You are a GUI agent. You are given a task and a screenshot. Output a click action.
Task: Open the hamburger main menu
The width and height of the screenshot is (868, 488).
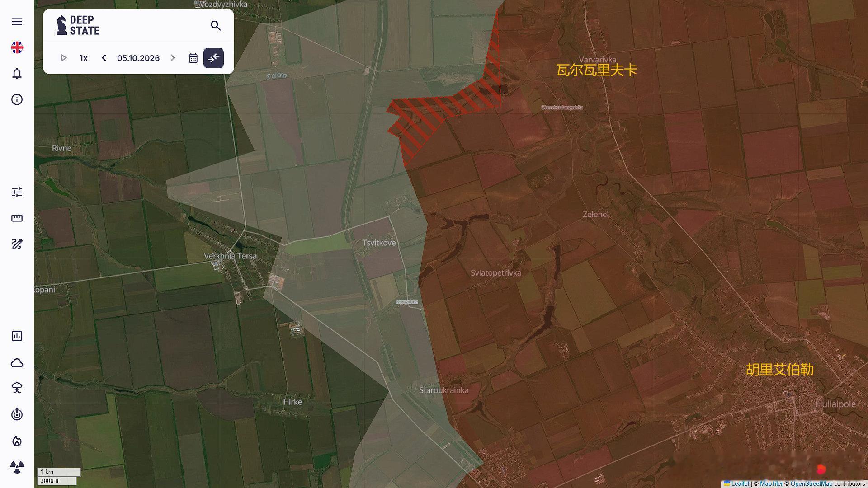click(17, 22)
